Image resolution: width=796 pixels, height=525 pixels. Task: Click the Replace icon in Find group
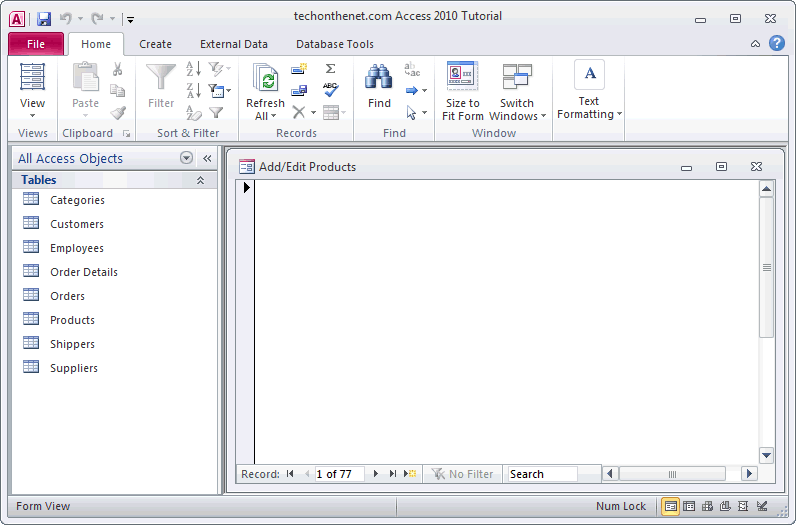click(412, 69)
